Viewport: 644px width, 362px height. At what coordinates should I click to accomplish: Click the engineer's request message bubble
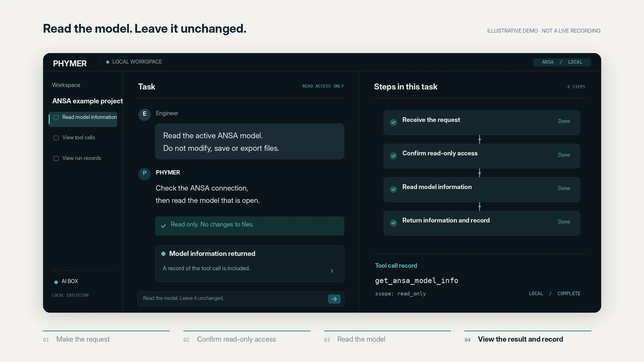pyautogui.click(x=250, y=141)
